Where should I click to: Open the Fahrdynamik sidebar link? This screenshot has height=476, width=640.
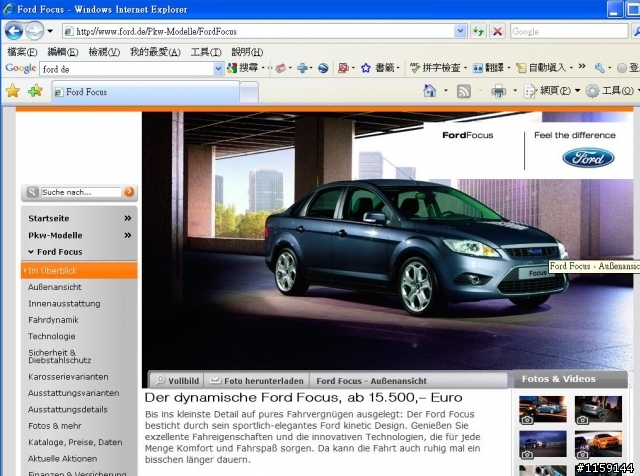[x=53, y=320]
